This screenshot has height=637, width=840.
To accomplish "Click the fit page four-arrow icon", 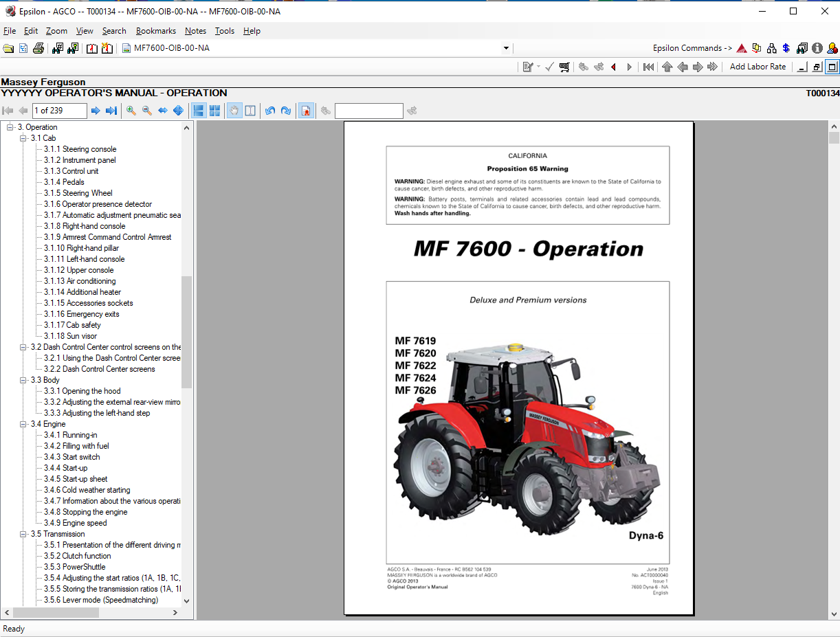I will click(x=178, y=111).
